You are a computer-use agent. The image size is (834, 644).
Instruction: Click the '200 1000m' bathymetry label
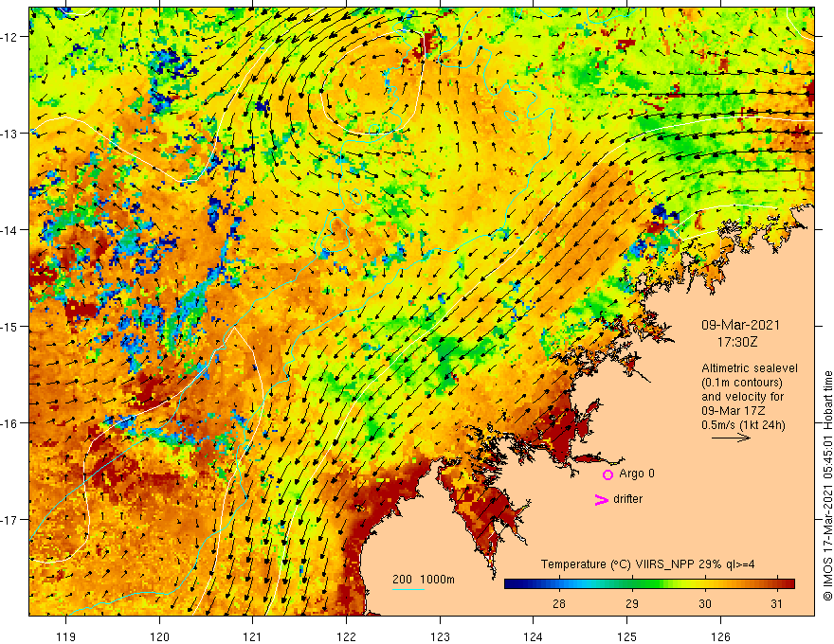pos(424,580)
